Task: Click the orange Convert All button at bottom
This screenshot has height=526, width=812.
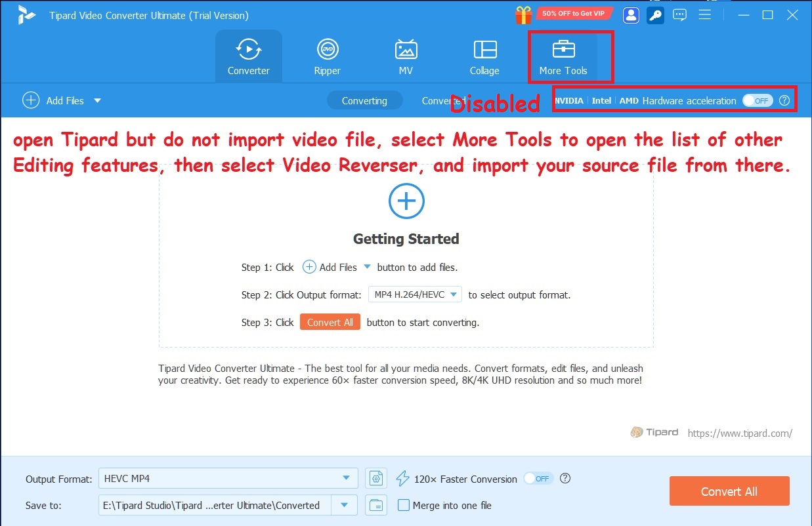Action: click(729, 491)
